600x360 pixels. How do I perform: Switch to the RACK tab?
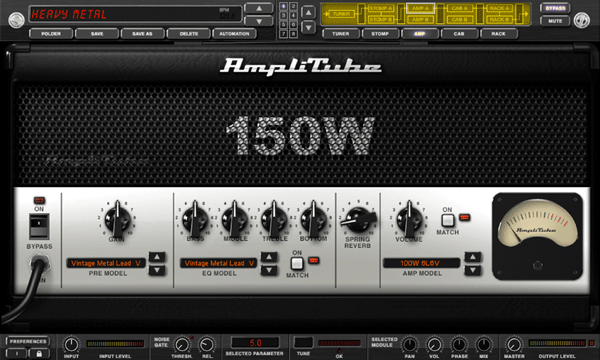click(x=499, y=34)
